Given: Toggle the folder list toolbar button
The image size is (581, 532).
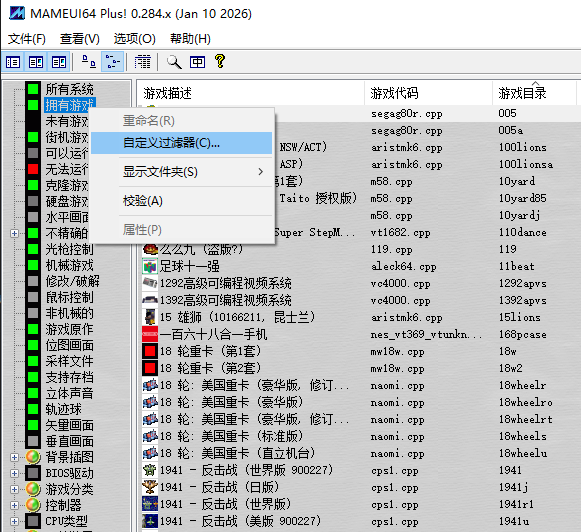Looking at the screenshot, I should tap(13, 62).
